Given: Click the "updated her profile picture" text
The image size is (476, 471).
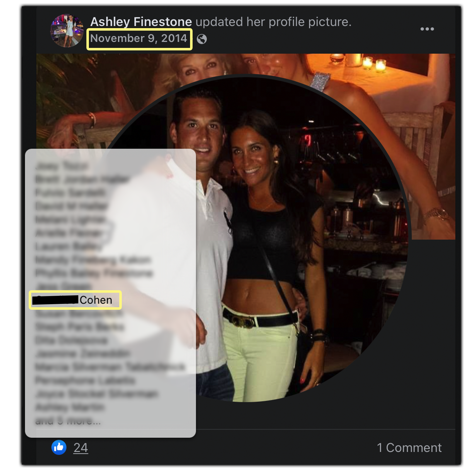Looking at the screenshot, I should pyautogui.click(x=273, y=22).
